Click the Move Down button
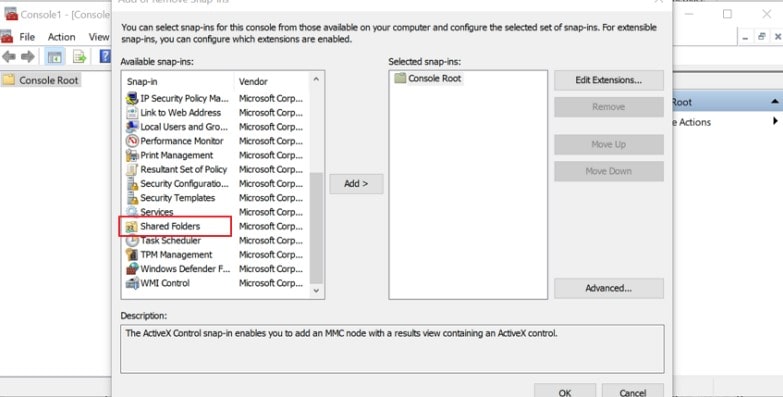Viewport: 783px width, 397px height. pos(609,171)
